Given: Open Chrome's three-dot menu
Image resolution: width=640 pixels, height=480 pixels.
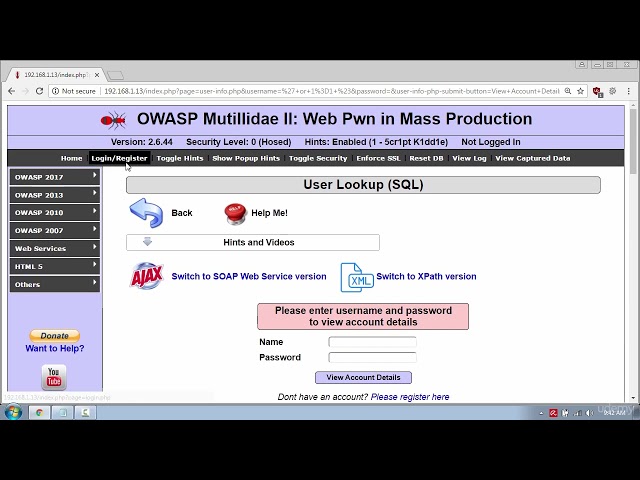Looking at the screenshot, I should [629, 91].
